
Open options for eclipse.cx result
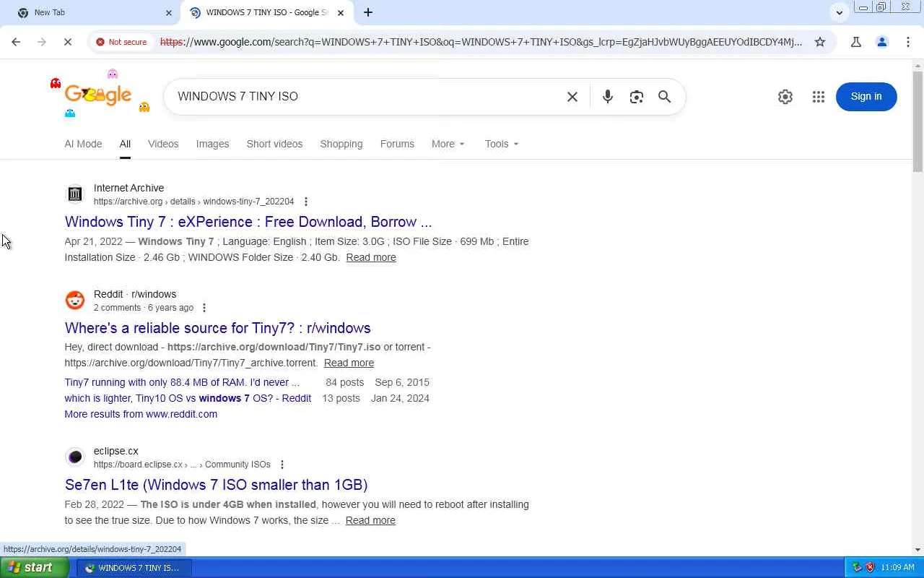pyautogui.click(x=282, y=465)
